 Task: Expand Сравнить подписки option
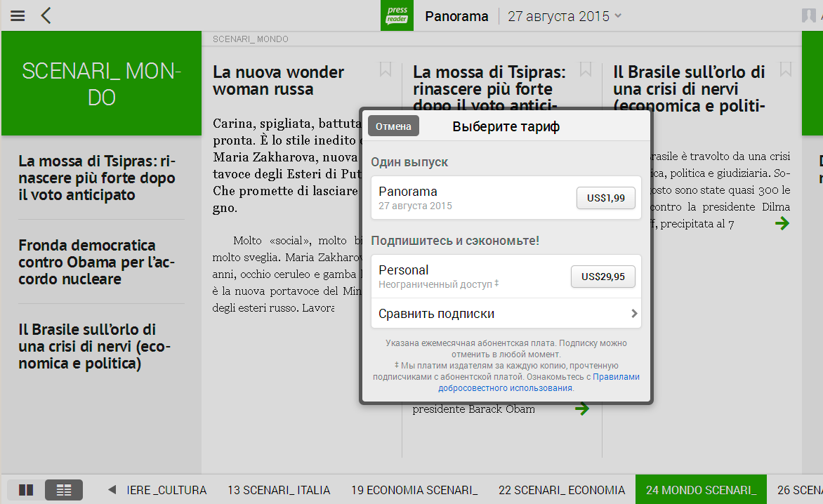coord(506,314)
